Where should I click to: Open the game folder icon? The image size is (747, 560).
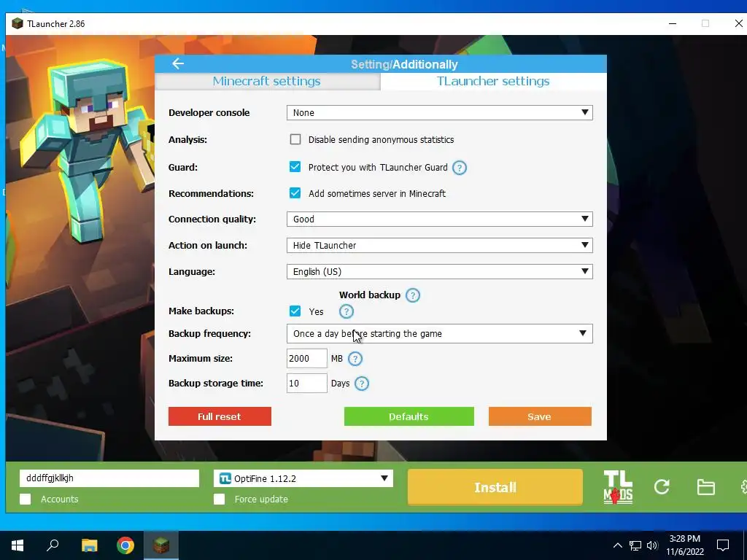[x=705, y=487]
